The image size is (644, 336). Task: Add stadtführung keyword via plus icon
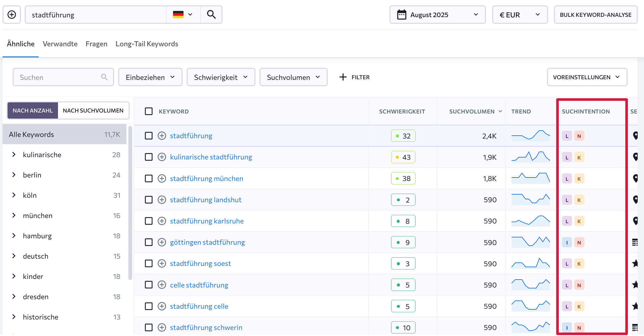[162, 136]
